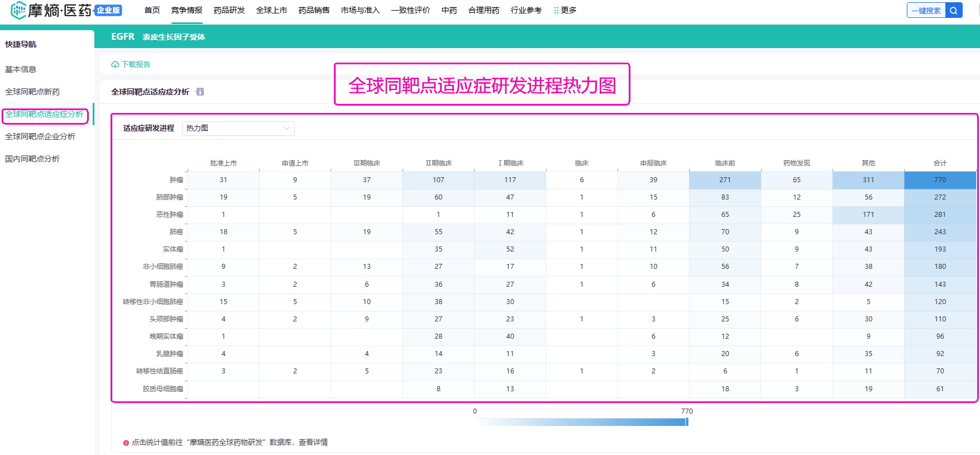
Task: Click the heatmap color gradient bar
Action: pos(581,422)
